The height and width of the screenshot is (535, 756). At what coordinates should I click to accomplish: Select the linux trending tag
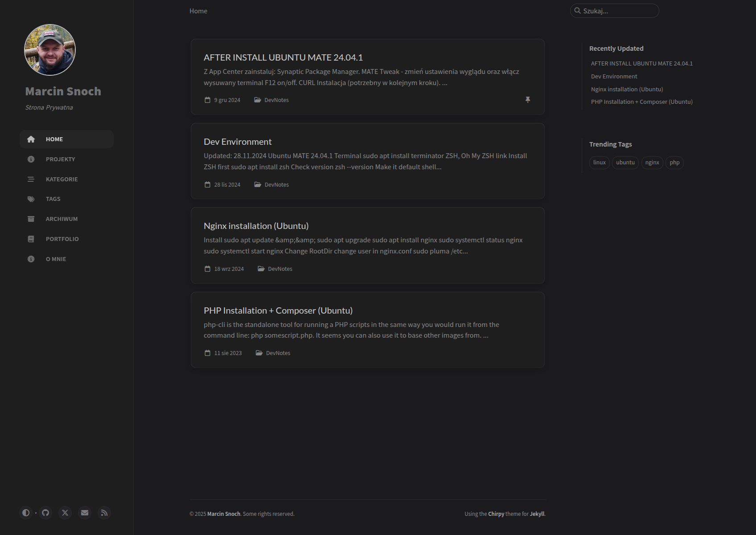click(599, 163)
